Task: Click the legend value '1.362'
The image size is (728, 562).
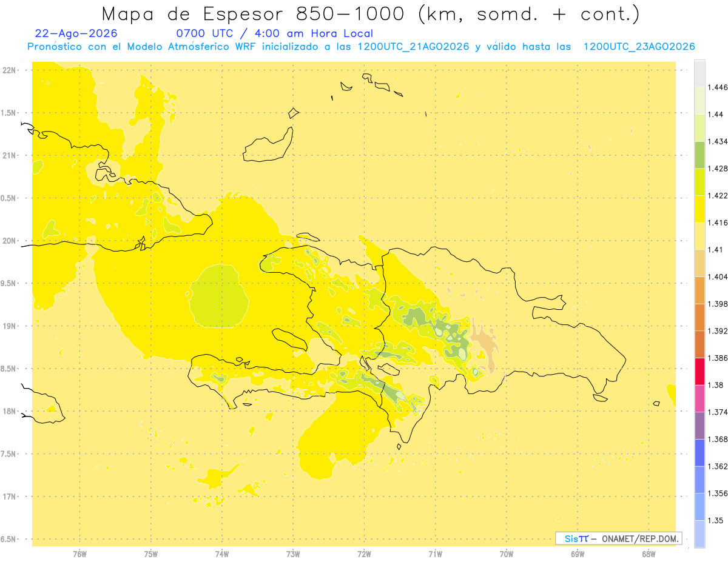Action: 718,466
